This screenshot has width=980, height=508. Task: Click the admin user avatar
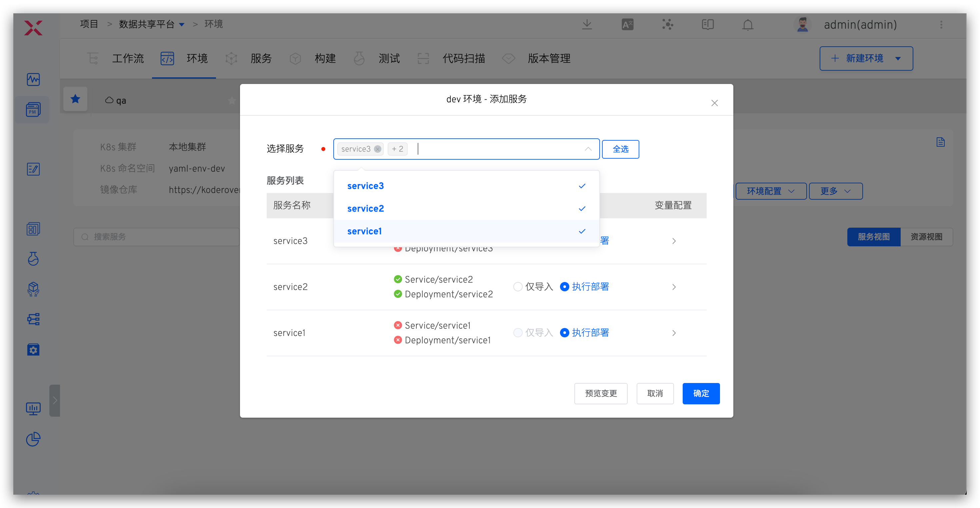coord(803,25)
